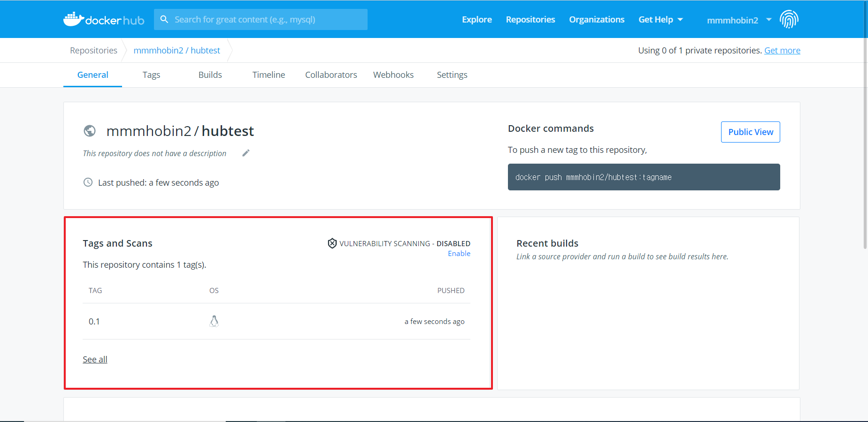Click the Recent builds heading
The image size is (868, 422).
[547, 243]
